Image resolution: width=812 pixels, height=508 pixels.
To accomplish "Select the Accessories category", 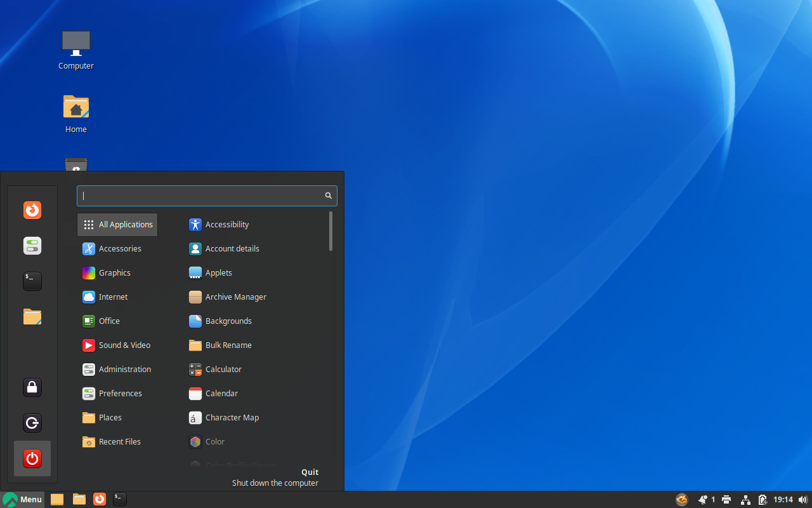I will pos(119,249).
